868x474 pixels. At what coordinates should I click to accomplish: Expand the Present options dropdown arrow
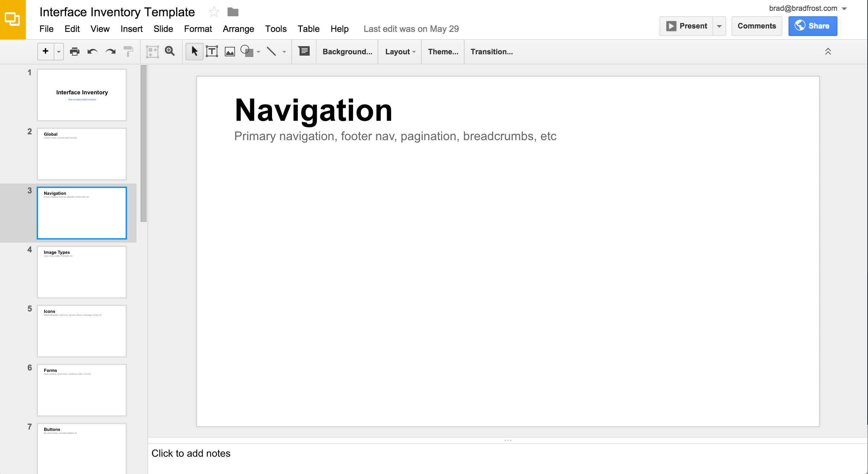(719, 26)
